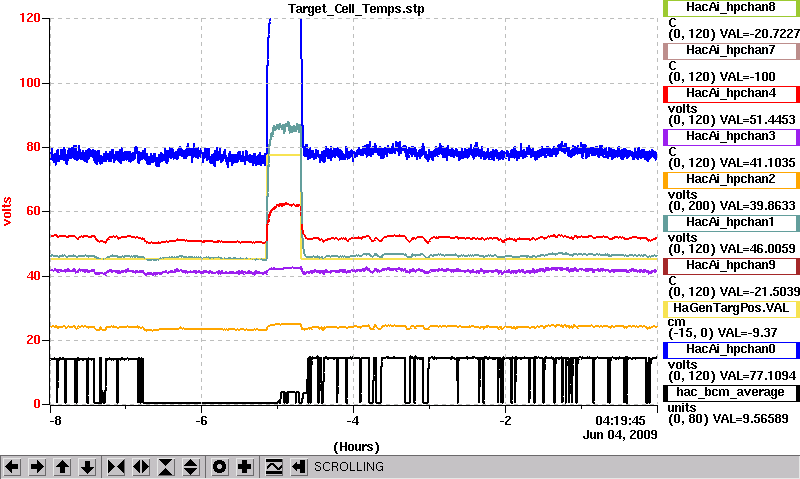The image size is (800, 479).
Task: Compress the time axis horizontally (inward triangles icon)
Action: (x=116, y=467)
